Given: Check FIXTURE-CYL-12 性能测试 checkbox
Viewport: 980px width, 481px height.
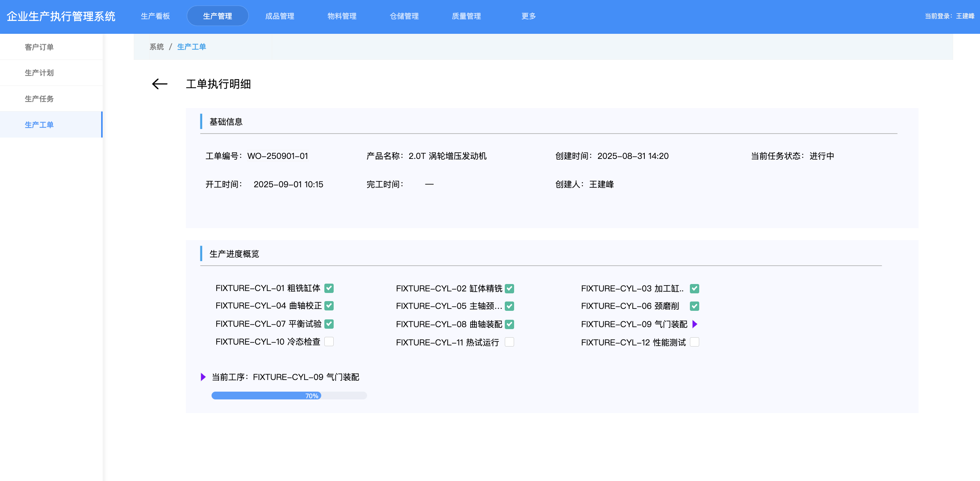Looking at the screenshot, I should pyautogui.click(x=695, y=342).
